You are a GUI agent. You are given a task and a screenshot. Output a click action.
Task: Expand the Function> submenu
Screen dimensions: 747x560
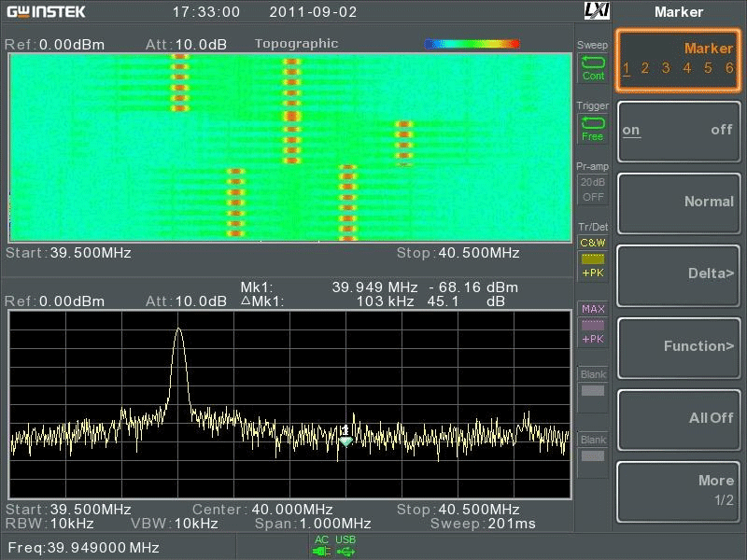pyautogui.click(x=678, y=346)
